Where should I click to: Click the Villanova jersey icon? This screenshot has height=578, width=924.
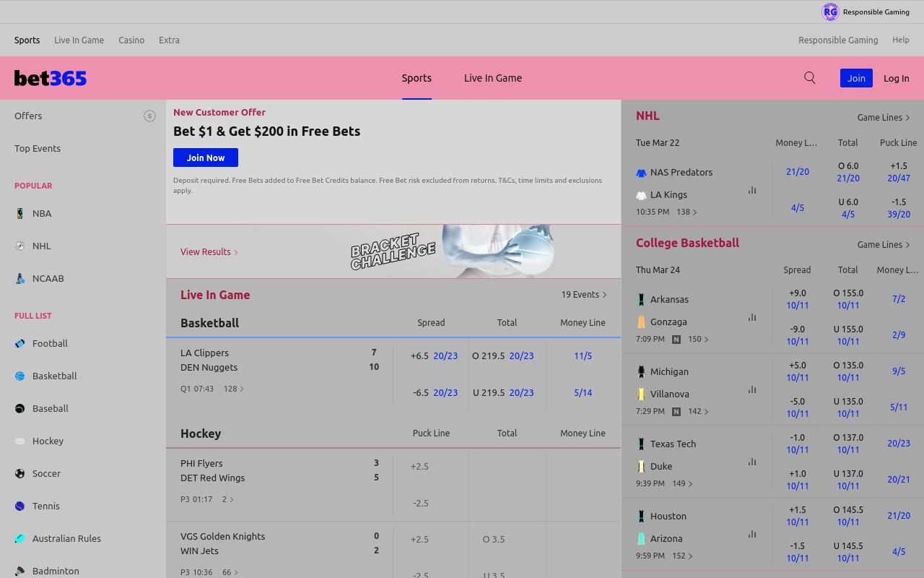point(641,394)
